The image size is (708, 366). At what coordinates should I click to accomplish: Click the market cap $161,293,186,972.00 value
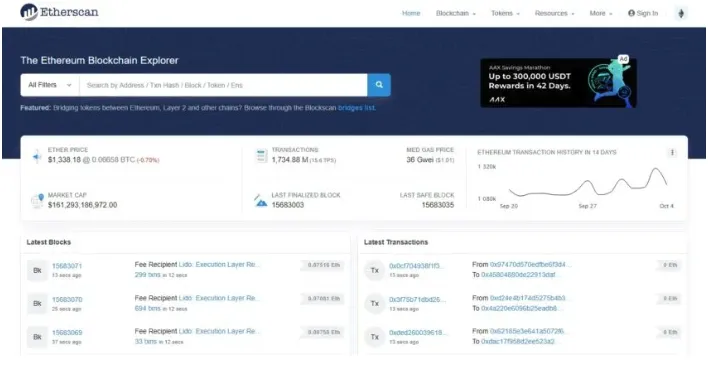83,205
